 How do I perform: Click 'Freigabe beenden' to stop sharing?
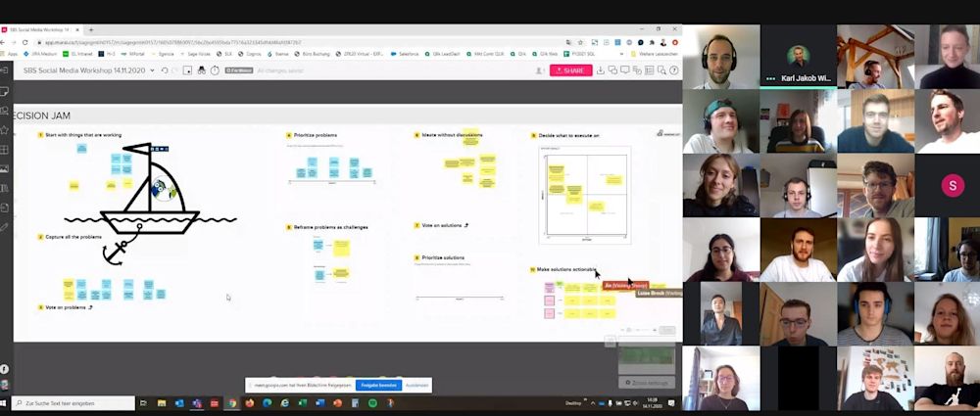coord(378,386)
